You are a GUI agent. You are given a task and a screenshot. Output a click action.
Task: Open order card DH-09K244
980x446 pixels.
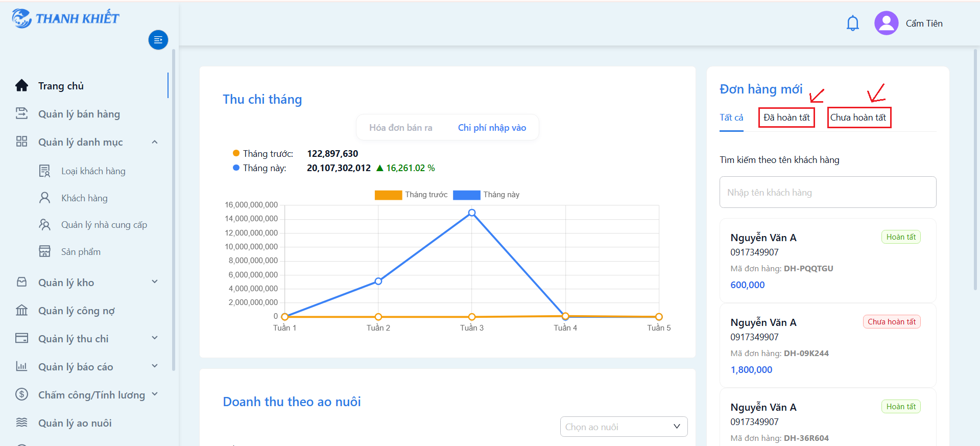tap(828, 345)
